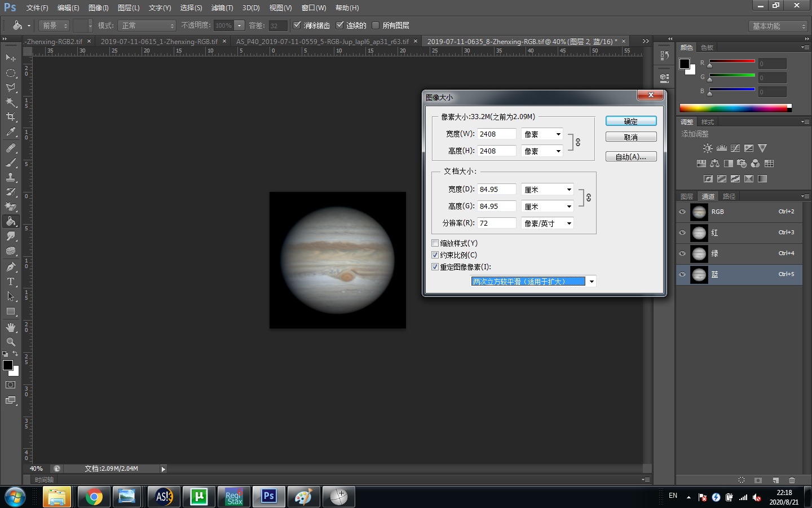Viewport: 812px width, 508px height.
Task: Select the Horizontal Type tool
Action: 11,281
